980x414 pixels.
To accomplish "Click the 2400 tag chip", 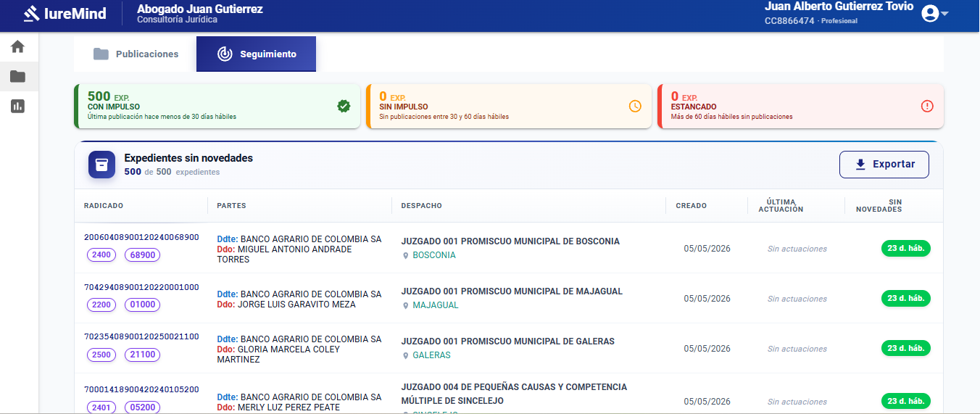I will tap(101, 254).
